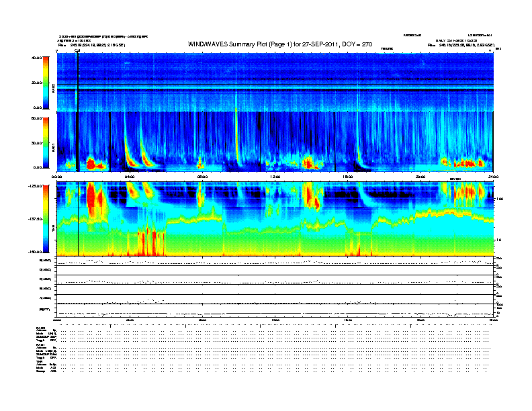
Task: Click the RAD2 intensity color bar
Action: [46, 83]
